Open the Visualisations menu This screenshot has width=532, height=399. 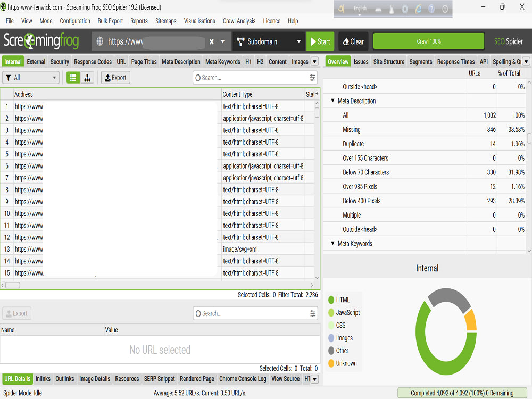199,21
